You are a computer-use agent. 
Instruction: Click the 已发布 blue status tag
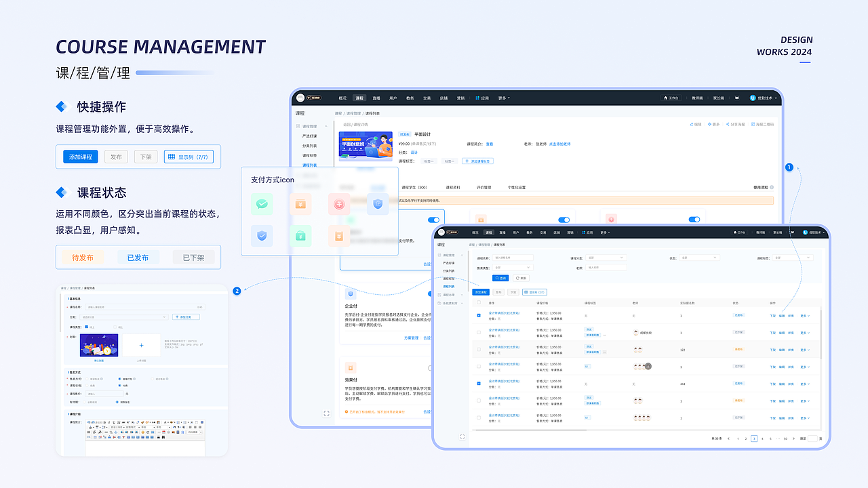tap(138, 258)
